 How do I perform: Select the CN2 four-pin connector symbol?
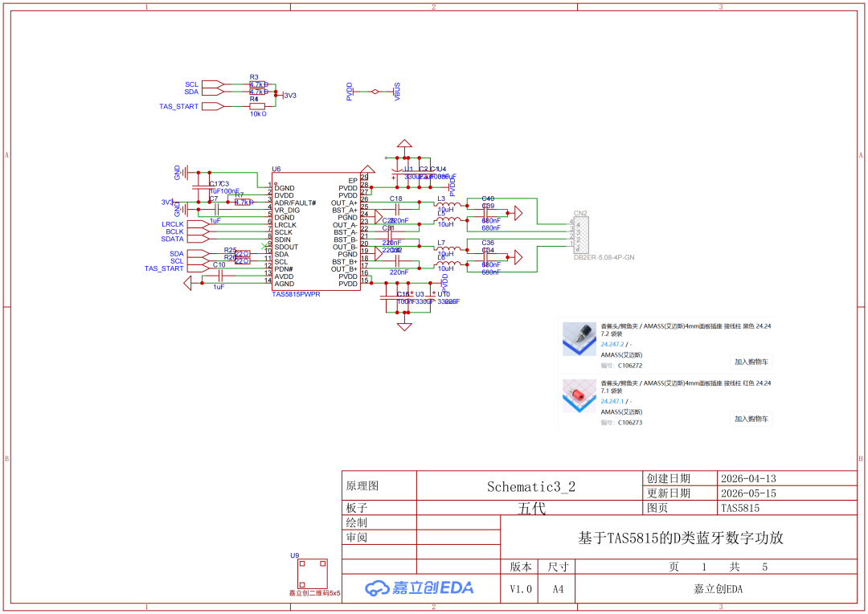579,235
